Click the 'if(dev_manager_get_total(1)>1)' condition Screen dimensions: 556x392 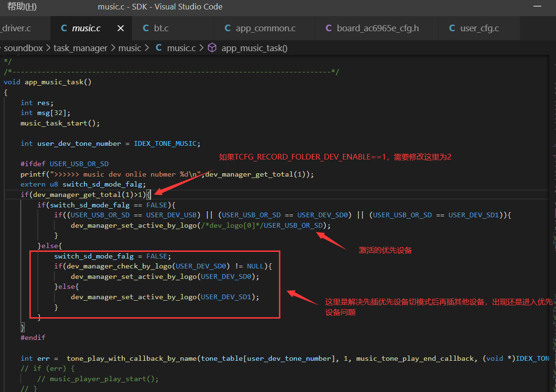(x=83, y=195)
